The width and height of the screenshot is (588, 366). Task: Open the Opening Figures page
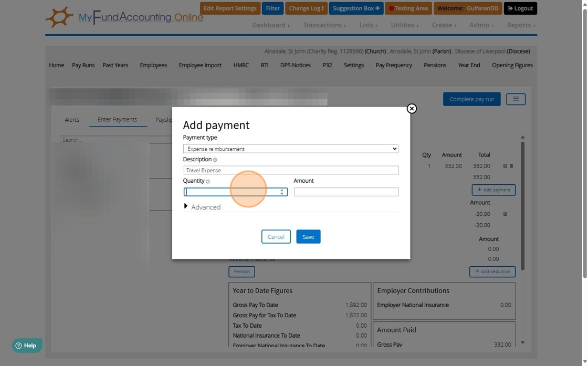tap(512, 65)
